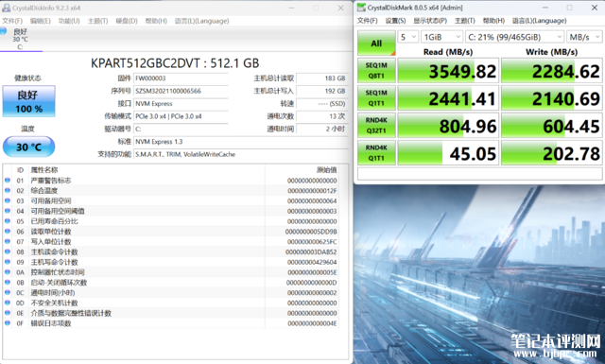This screenshot has width=605, height=364.
Task: Click the RND4K Q1T1 write result 202.78
Action: pos(552,153)
